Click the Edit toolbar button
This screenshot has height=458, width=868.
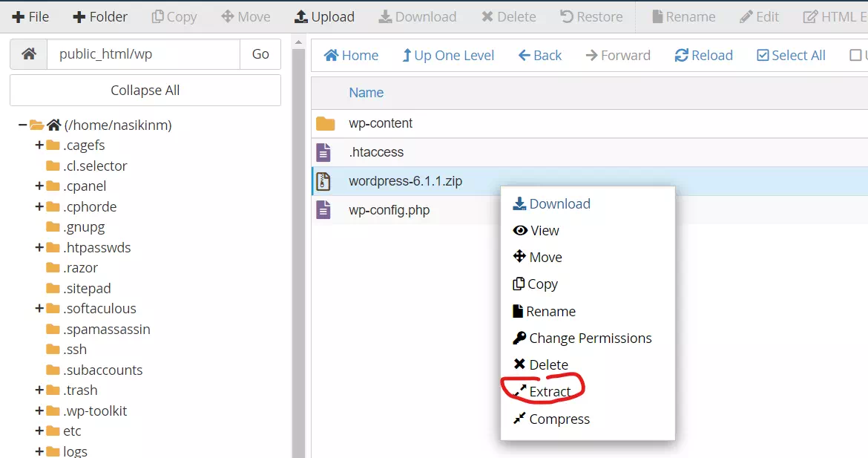click(760, 16)
